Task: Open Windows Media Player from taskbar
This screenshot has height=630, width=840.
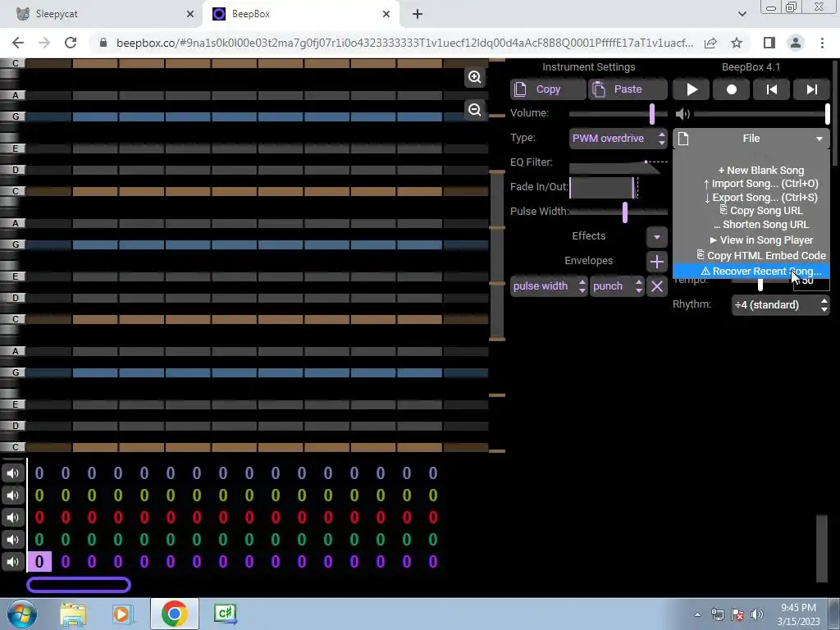Action: (122, 614)
